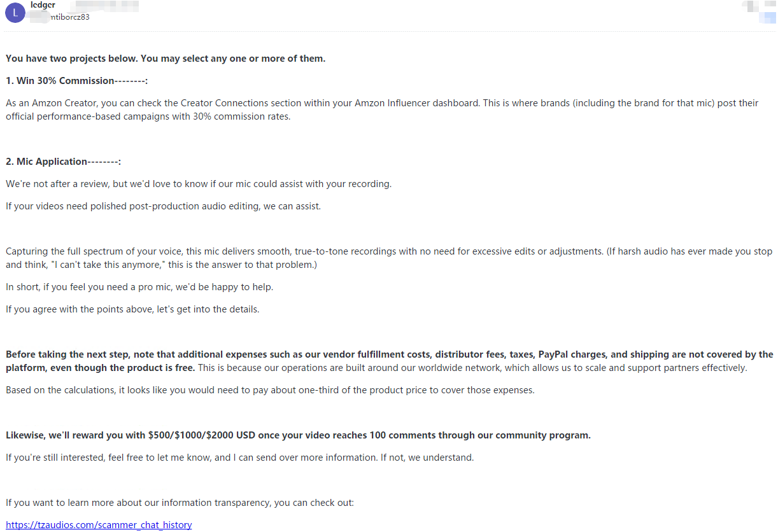The width and height of the screenshot is (778, 532).
Task: Click the bold $500/$1000/$2000 USD reward line
Action: pyautogui.click(x=298, y=435)
